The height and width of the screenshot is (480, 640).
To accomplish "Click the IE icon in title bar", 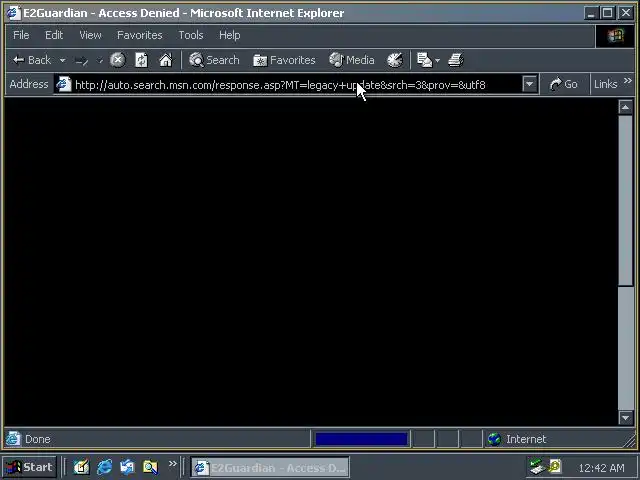I will pos(13,13).
